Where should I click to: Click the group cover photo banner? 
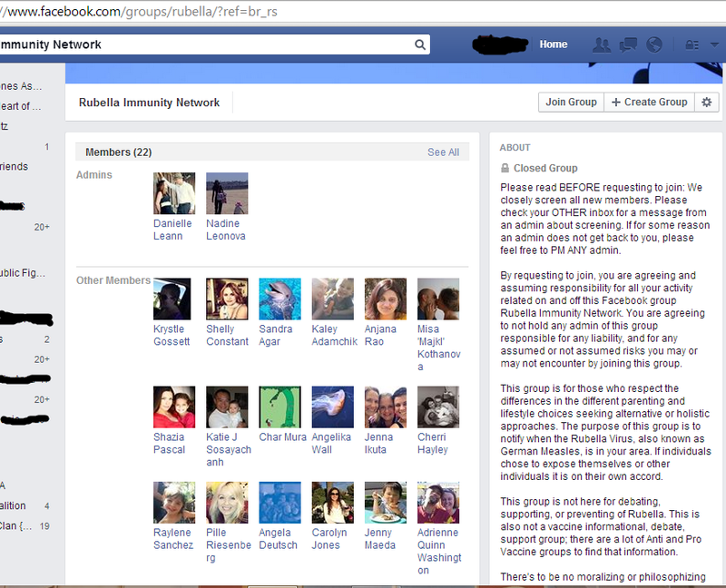tap(394, 73)
